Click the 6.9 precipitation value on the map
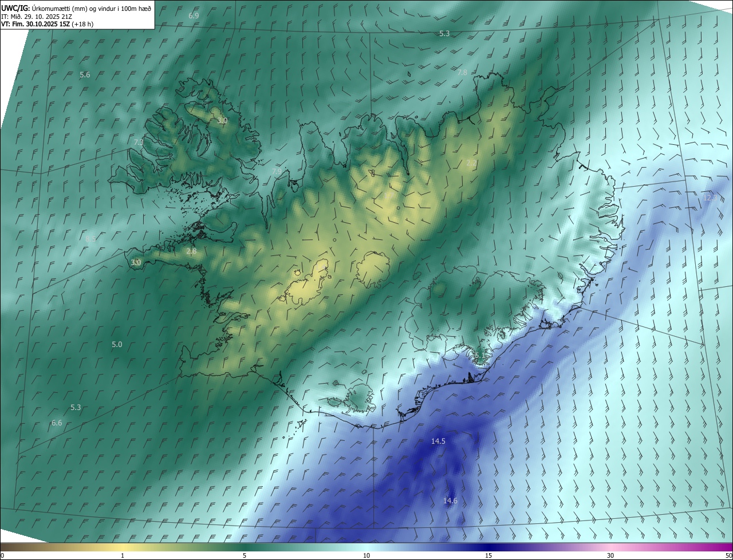This screenshot has height=560, width=733. [x=194, y=15]
